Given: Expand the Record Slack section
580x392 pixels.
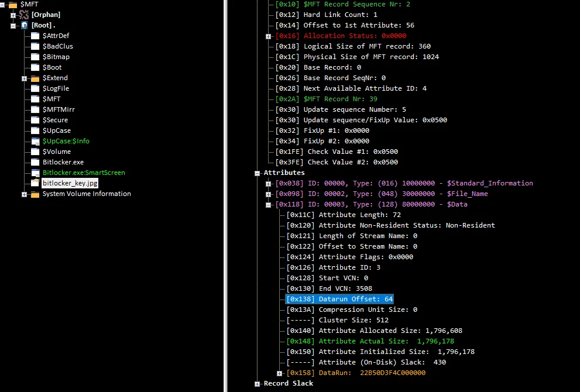Looking at the screenshot, I should [257, 384].
